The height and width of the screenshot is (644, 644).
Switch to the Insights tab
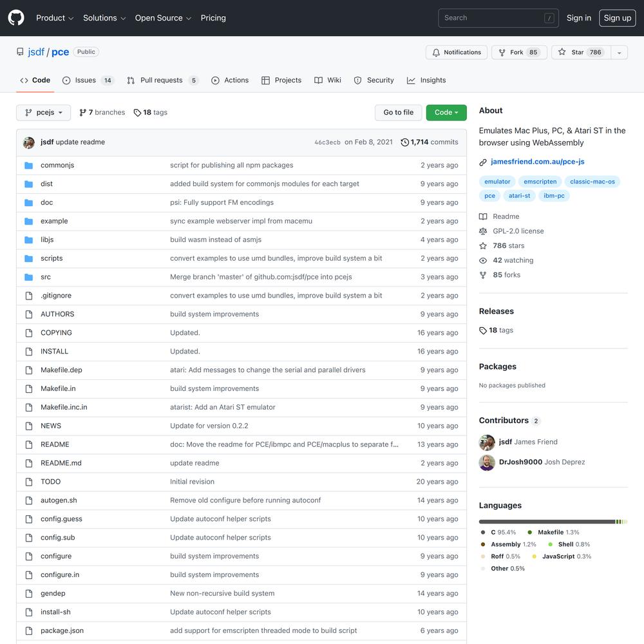coord(426,80)
